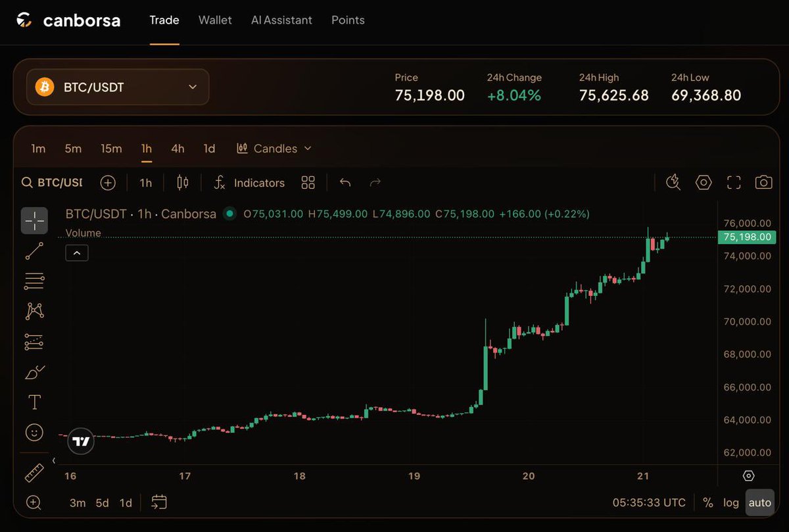The width and height of the screenshot is (789, 532).
Task: Select the 1d timeframe tab
Action: click(x=209, y=149)
